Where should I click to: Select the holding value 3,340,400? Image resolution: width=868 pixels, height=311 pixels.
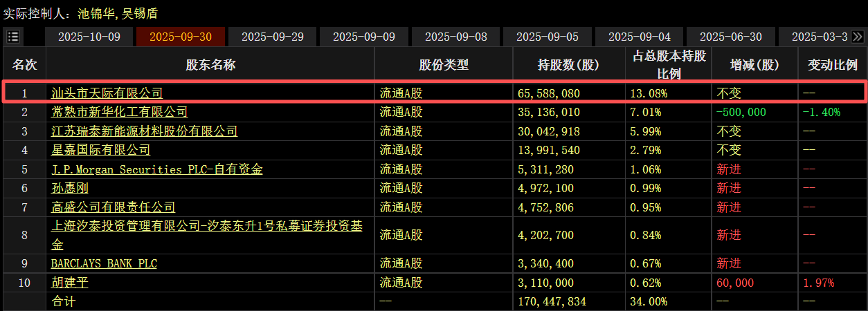tap(546, 264)
